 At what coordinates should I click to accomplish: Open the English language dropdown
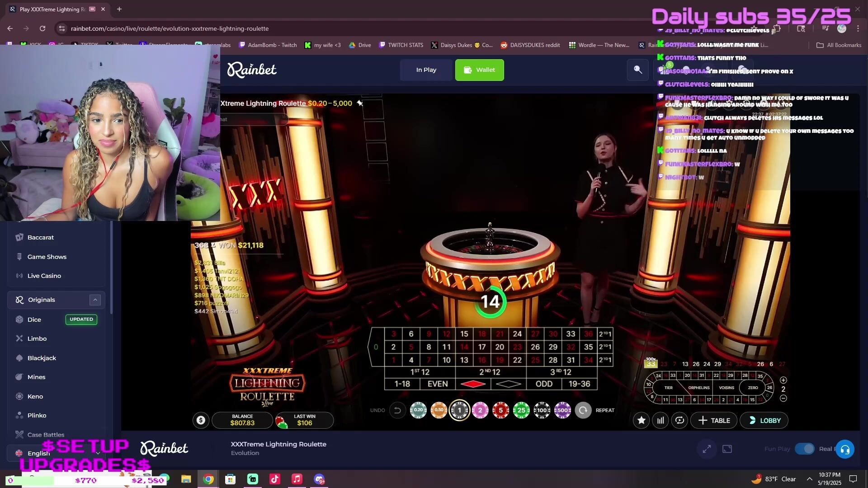pyautogui.click(x=56, y=453)
